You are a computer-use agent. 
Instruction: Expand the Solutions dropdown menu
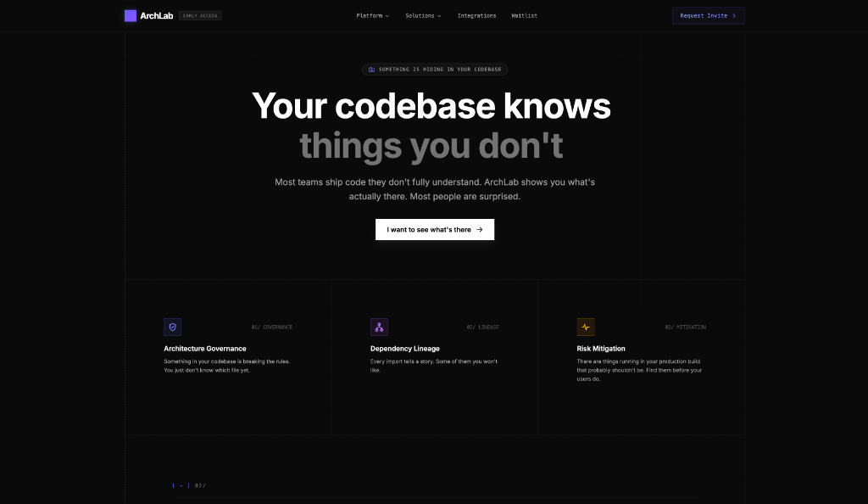tap(423, 15)
